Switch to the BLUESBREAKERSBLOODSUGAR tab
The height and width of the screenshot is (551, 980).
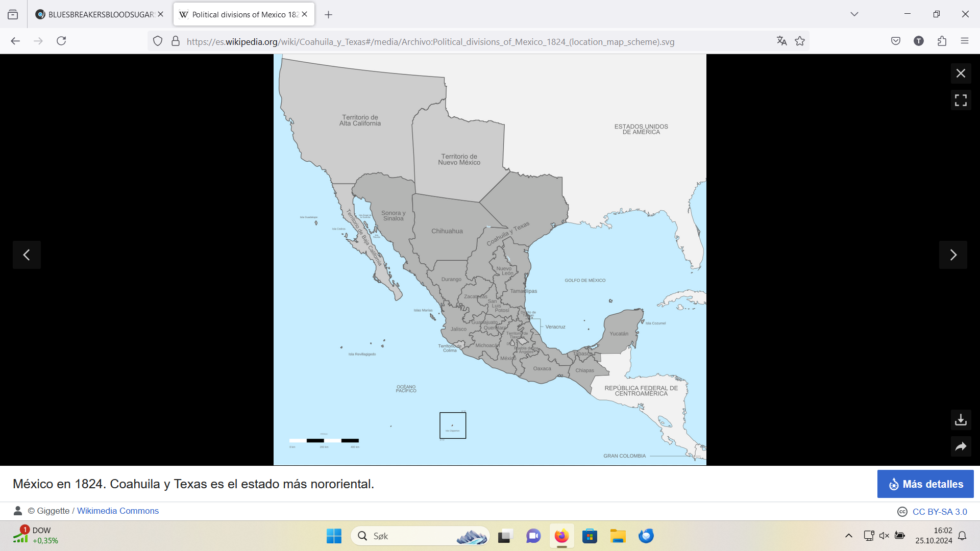tap(101, 14)
